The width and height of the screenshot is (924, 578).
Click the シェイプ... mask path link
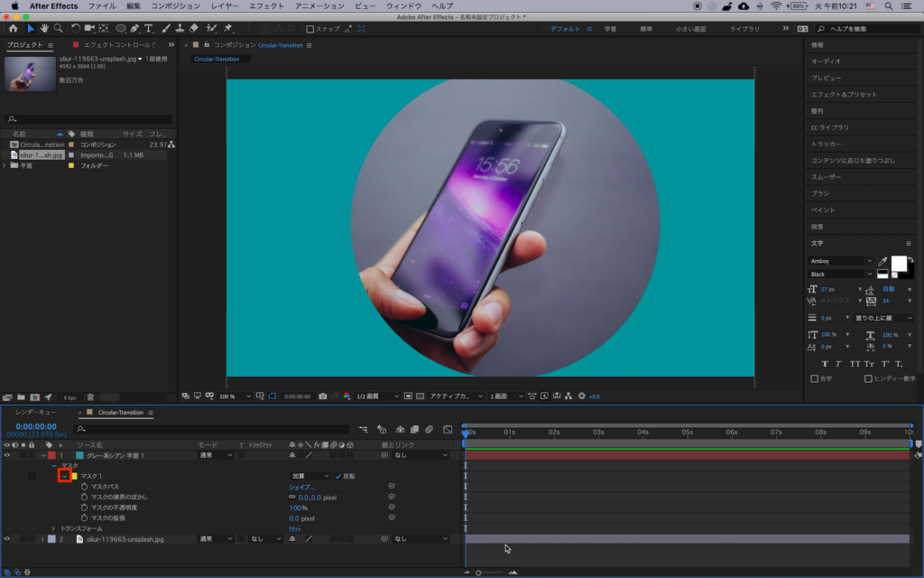click(x=300, y=487)
